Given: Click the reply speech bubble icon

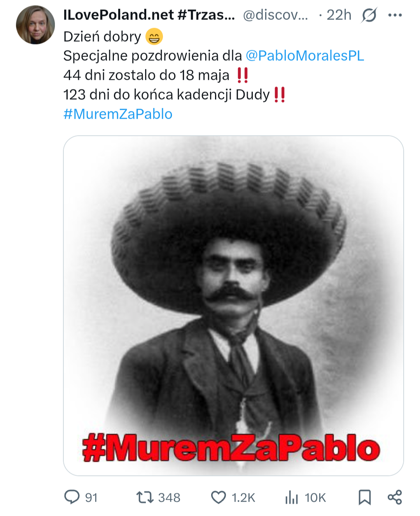Looking at the screenshot, I should coord(72,497).
